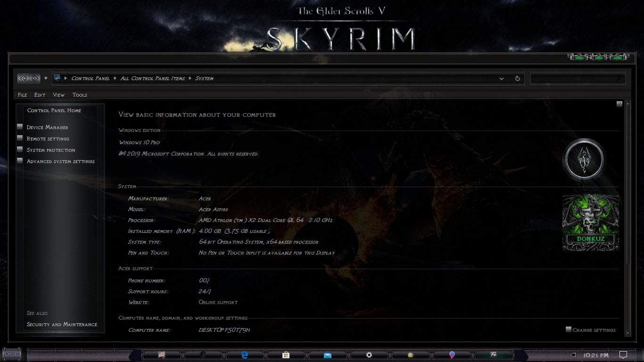644x362 pixels.
Task: Click the help icon at top right
Action: pos(619,104)
